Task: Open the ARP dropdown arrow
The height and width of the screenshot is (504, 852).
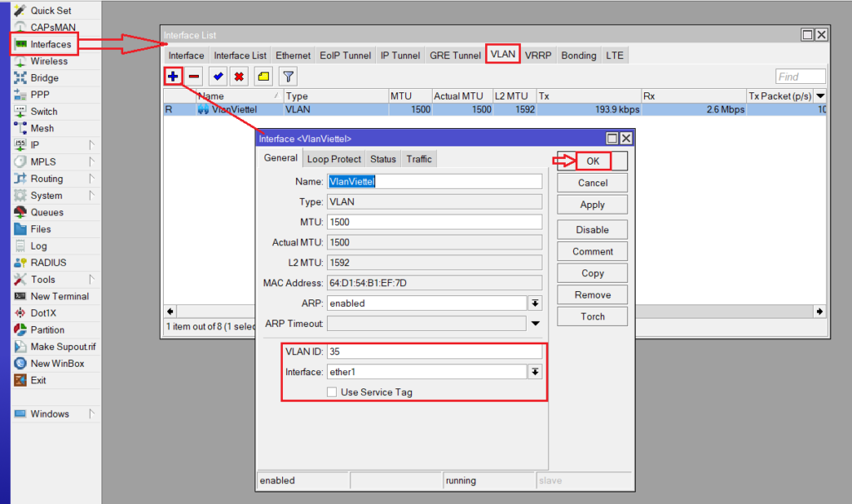Action: point(536,304)
